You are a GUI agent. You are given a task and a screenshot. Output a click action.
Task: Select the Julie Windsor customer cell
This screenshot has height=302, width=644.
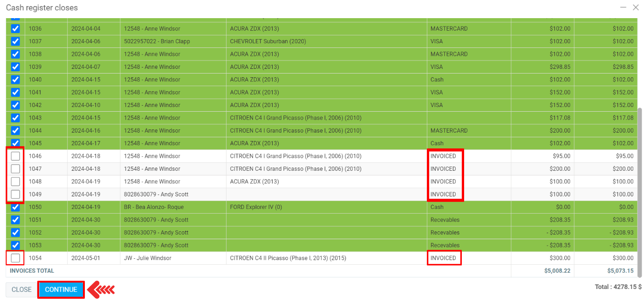click(x=148, y=258)
